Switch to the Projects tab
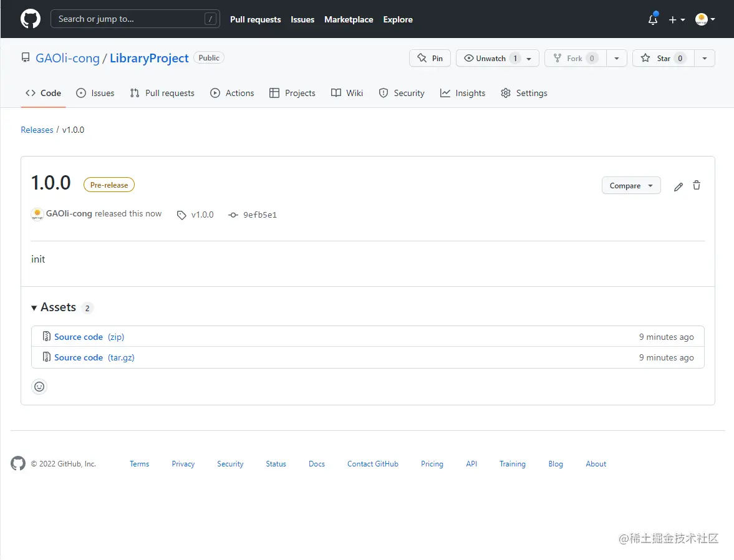This screenshot has height=560, width=734. coord(292,93)
